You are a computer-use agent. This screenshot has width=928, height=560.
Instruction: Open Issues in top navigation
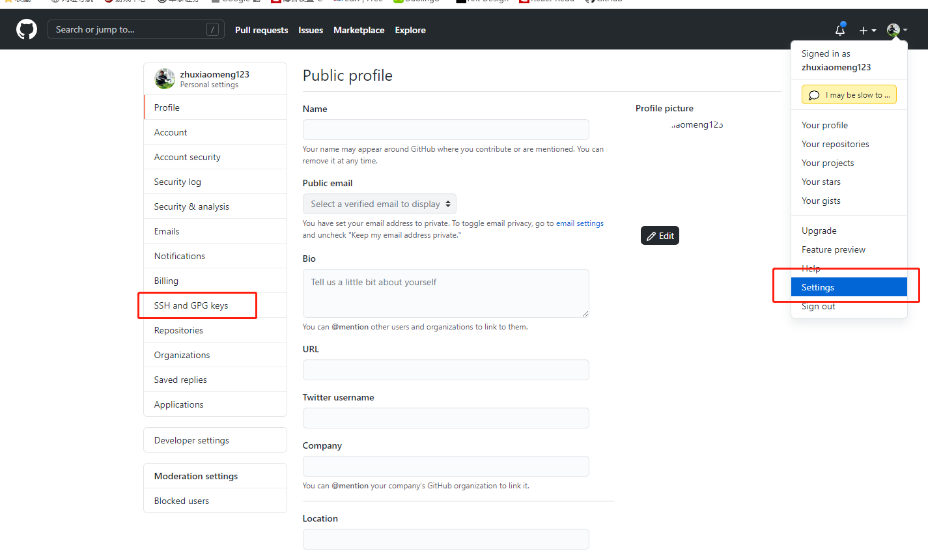[311, 30]
